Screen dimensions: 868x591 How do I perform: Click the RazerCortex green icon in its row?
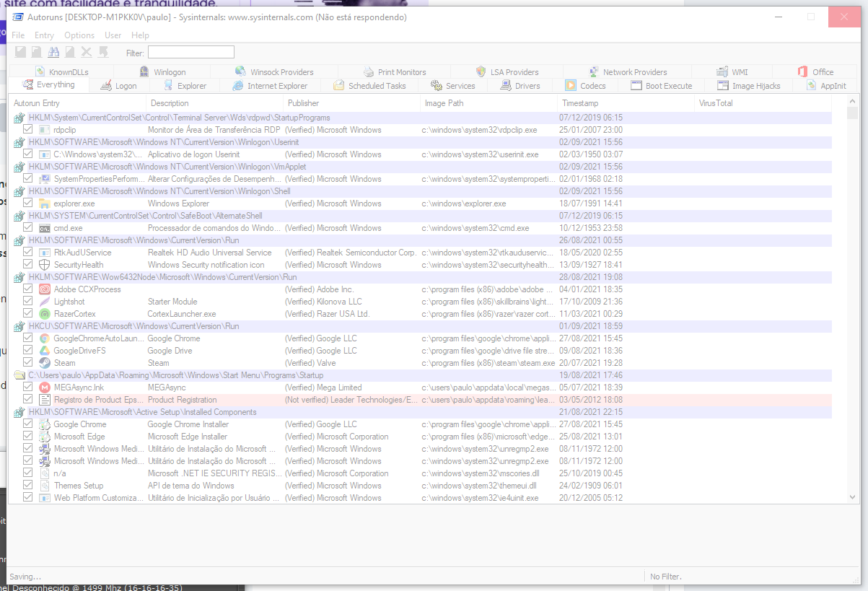point(44,314)
